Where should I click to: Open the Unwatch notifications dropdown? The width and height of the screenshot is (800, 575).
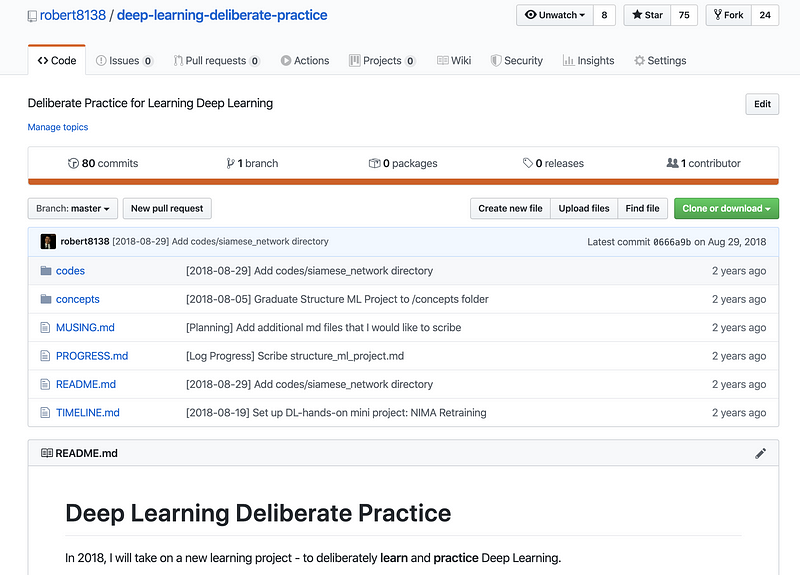555,15
